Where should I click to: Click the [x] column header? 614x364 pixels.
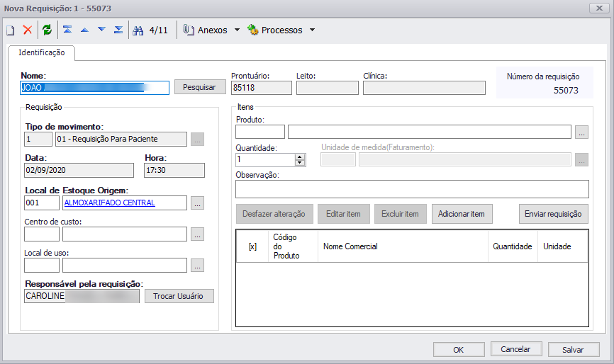[x=252, y=246]
